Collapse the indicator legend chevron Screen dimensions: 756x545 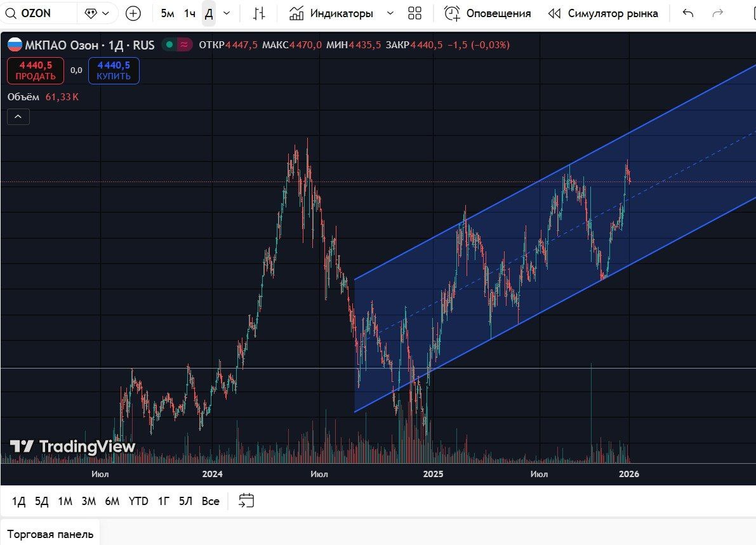(x=18, y=117)
